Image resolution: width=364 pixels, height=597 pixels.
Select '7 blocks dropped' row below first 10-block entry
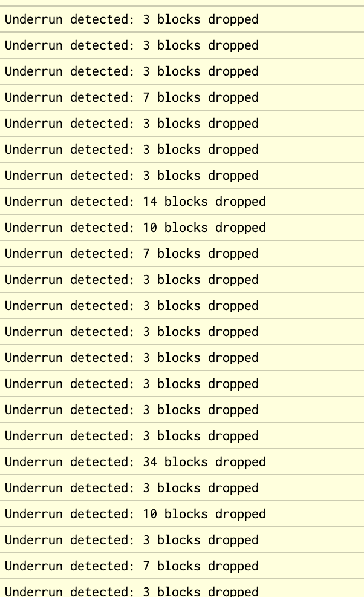(132, 254)
